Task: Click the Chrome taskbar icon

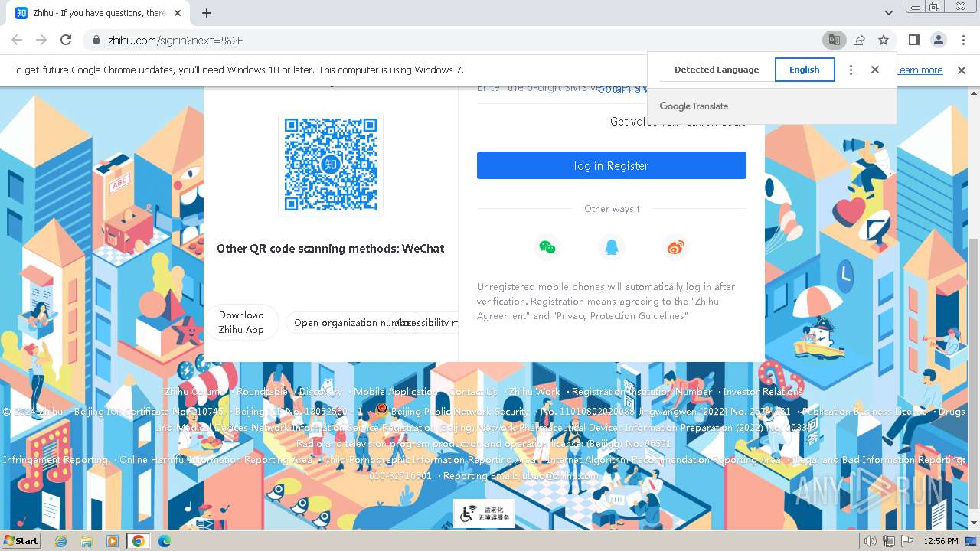Action: tap(138, 541)
